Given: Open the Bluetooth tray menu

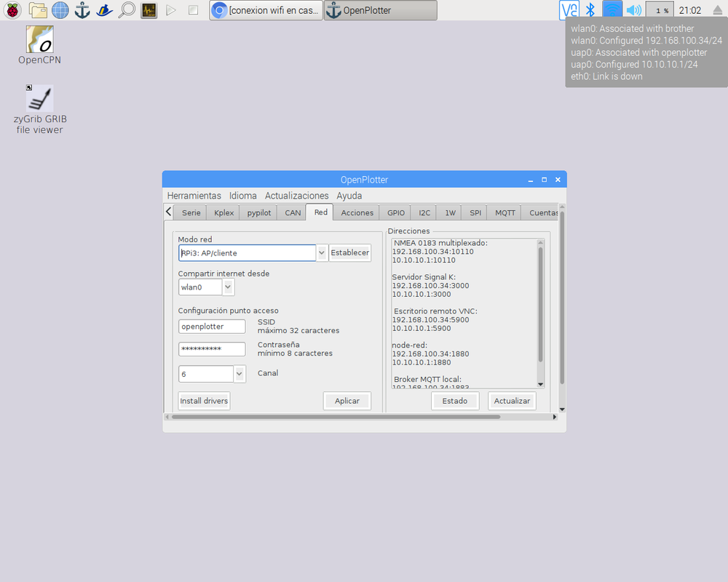Looking at the screenshot, I should coord(590,10).
